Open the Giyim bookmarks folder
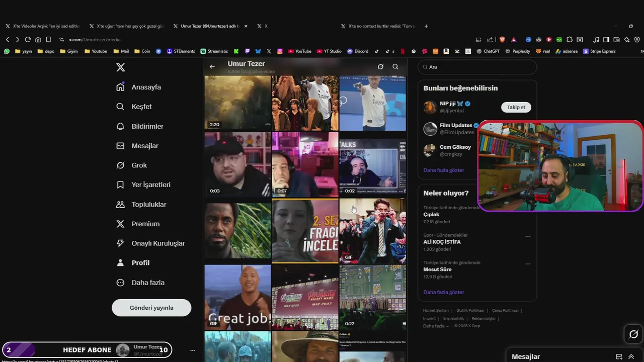 [x=69, y=51]
